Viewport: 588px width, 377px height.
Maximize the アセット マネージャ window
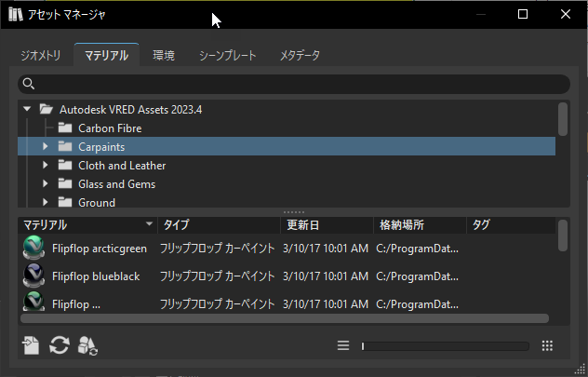(523, 14)
